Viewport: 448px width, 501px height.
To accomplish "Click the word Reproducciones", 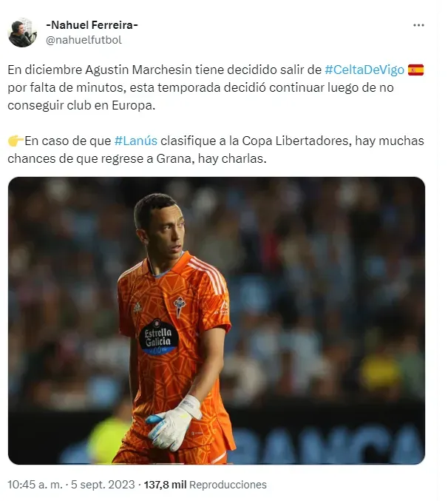I will pyautogui.click(x=228, y=485).
